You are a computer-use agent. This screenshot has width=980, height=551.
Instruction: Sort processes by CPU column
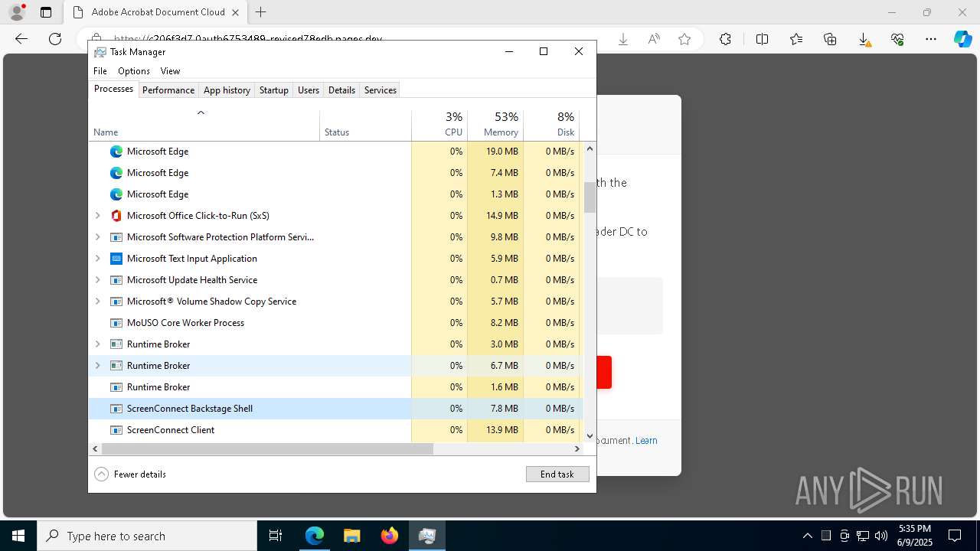[x=439, y=126]
